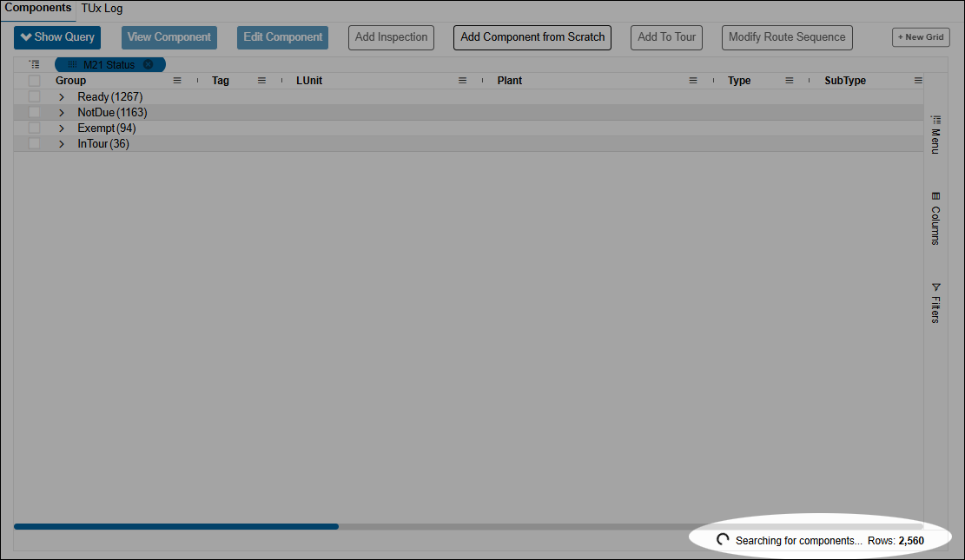Expand the Exempt (94) group
Screen dimensions: 965x560
pyautogui.click(x=62, y=128)
